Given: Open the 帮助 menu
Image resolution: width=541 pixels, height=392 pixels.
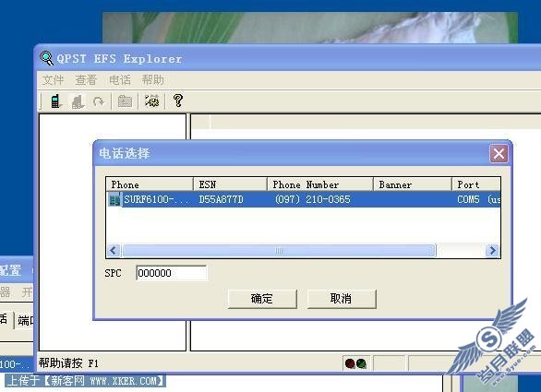Looking at the screenshot, I should point(152,80).
